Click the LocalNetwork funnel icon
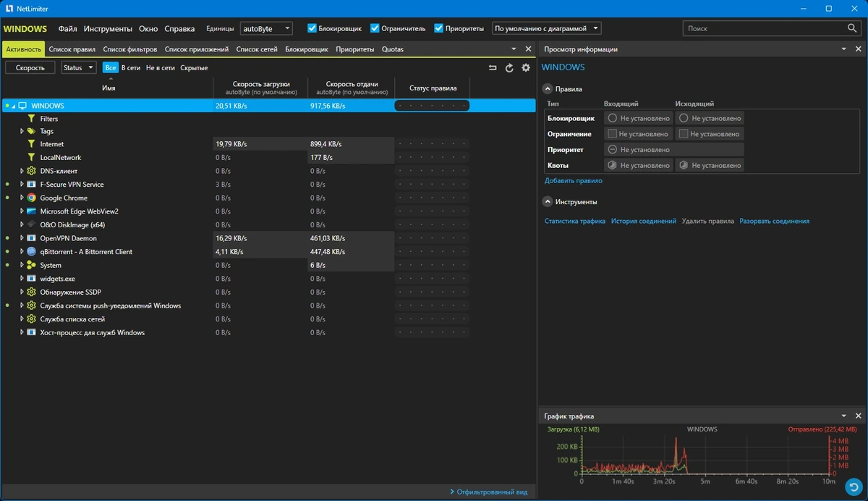868x501 pixels. pos(31,158)
